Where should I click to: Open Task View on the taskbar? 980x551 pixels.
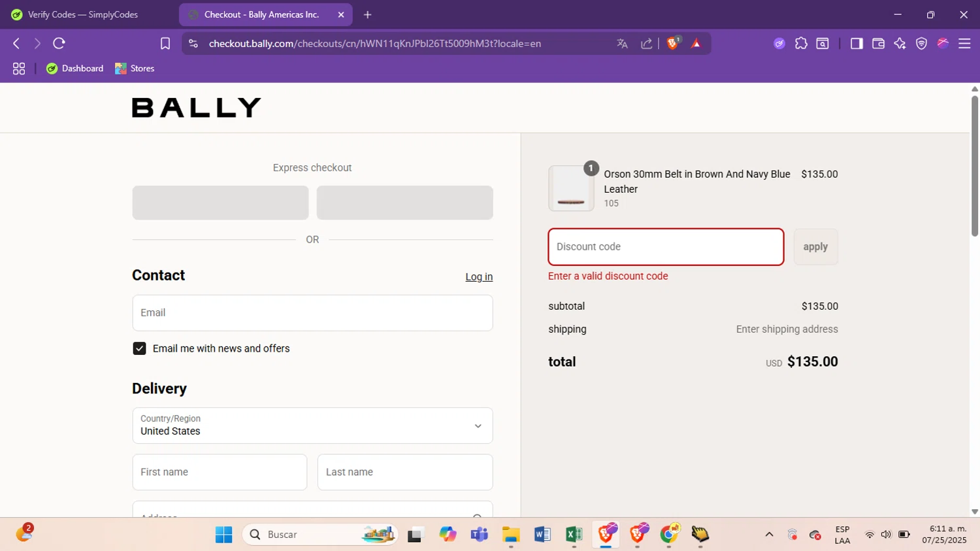click(x=416, y=535)
